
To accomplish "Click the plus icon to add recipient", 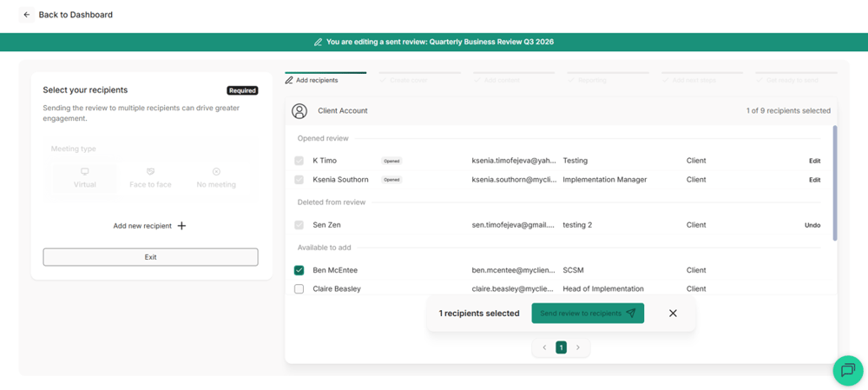I will [x=181, y=226].
